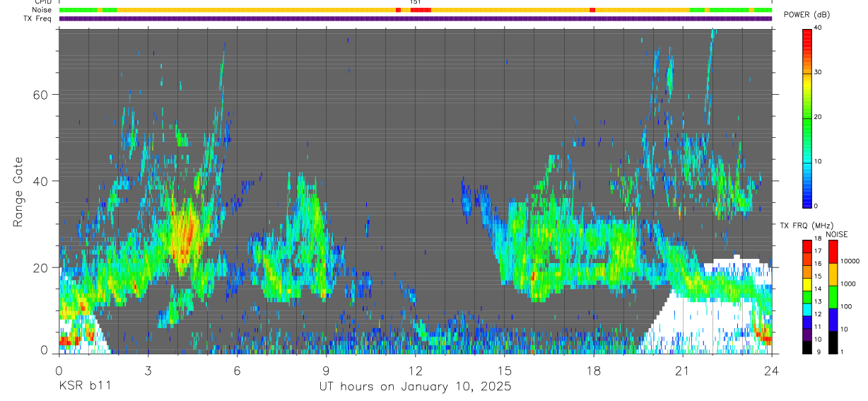Click the 21 label on the UT hours axis
This screenshot has height=401, width=868.
683,371
